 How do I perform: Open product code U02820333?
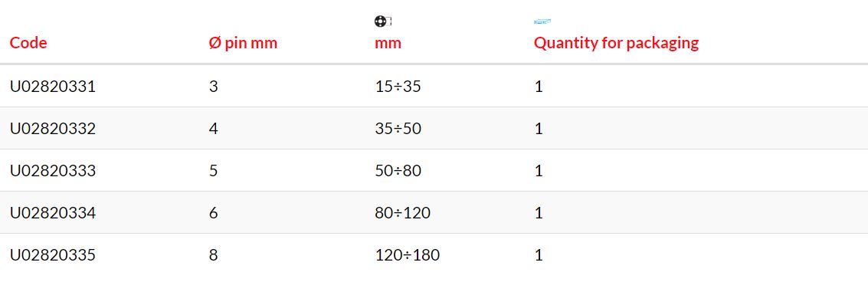tap(53, 171)
